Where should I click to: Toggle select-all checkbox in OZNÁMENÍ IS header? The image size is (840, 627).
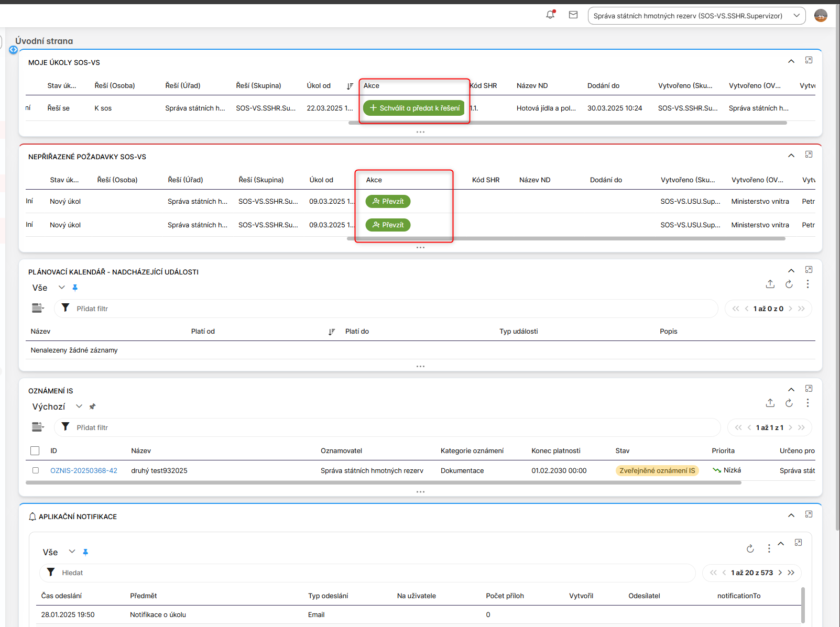(x=35, y=451)
